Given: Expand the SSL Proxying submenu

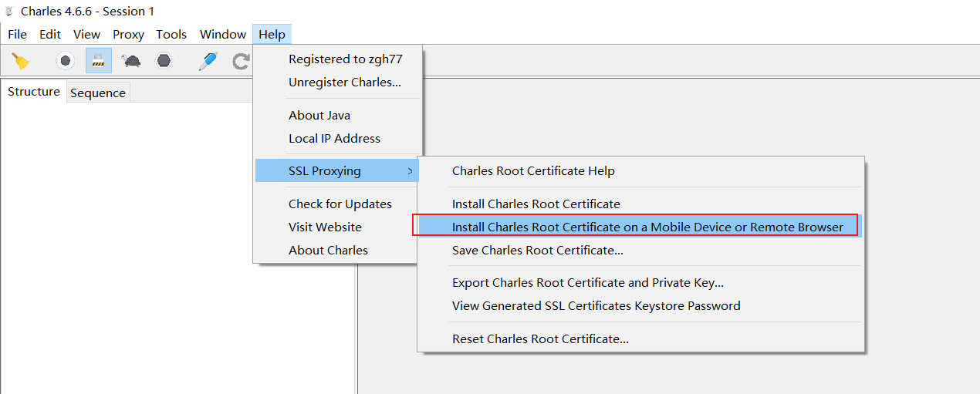Looking at the screenshot, I should pyautogui.click(x=338, y=171).
